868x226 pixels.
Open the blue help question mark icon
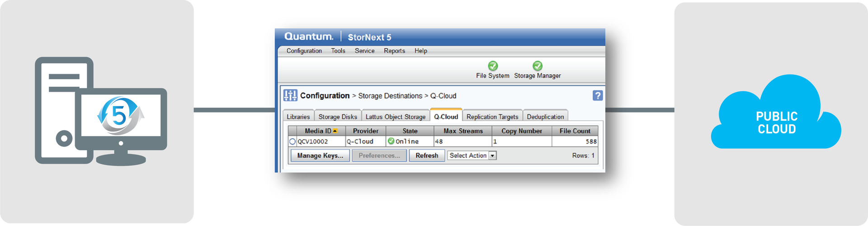(598, 95)
